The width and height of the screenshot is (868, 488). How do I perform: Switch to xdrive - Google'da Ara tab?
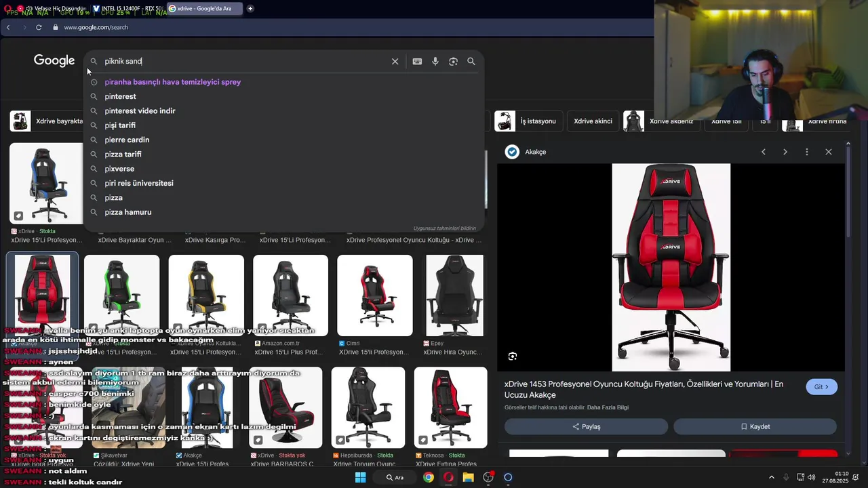(x=203, y=9)
